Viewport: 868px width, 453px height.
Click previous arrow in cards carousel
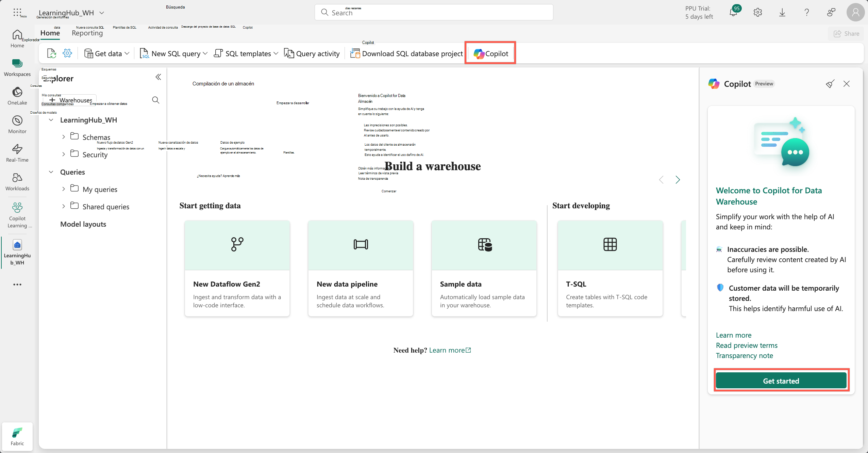click(x=661, y=180)
